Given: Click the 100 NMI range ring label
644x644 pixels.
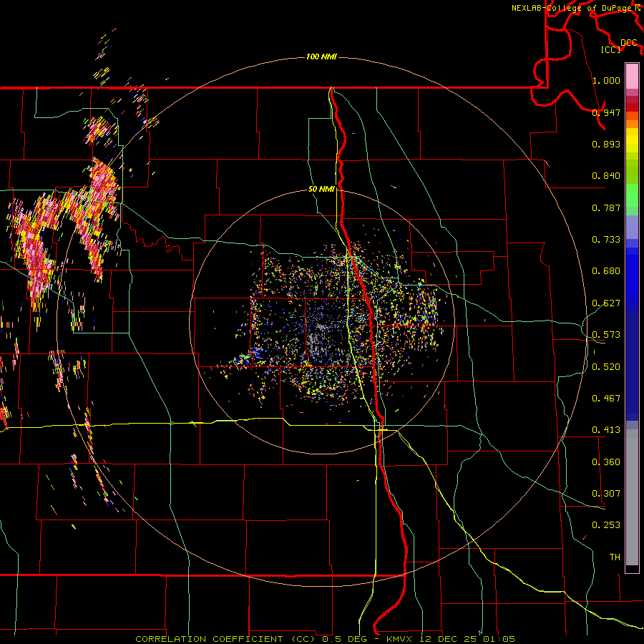Looking at the screenshot, I should [x=321, y=57].
